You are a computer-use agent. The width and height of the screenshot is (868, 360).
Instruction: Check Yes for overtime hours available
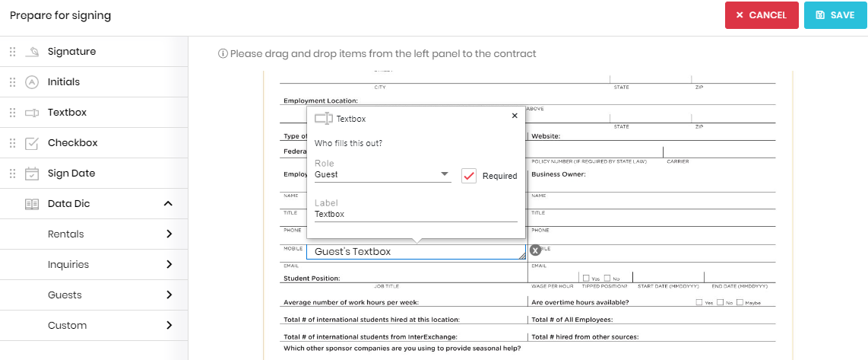coord(699,302)
